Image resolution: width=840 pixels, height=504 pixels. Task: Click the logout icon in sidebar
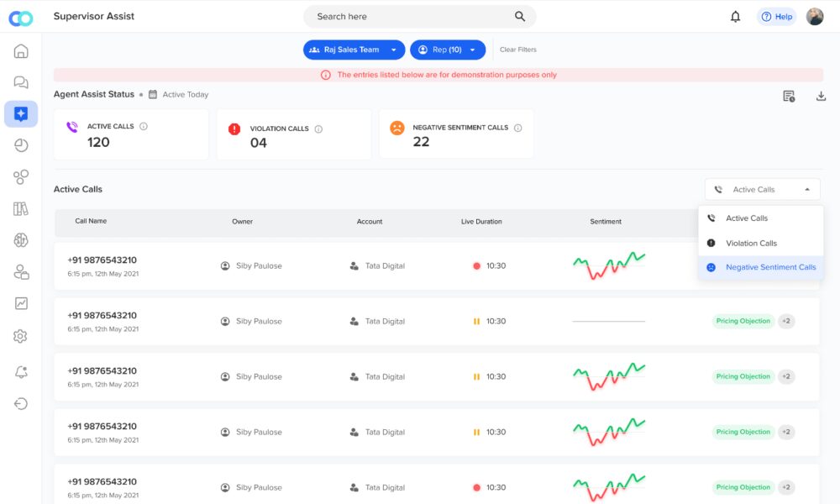[21, 404]
